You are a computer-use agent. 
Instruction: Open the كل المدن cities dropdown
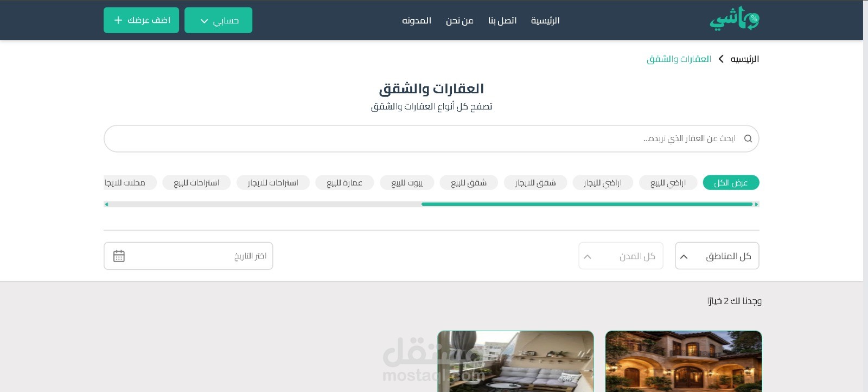coord(621,256)
